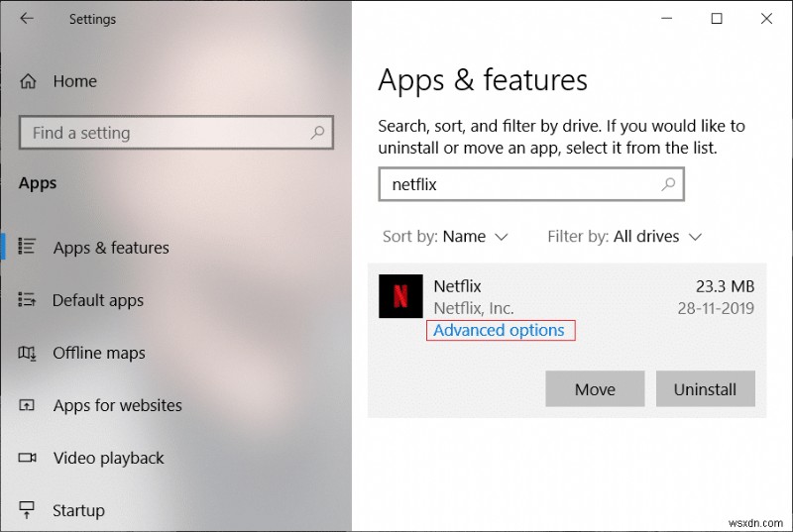
Task: Click the app search box containing netflix
Action: pyautogui.click(x=520, y=184)
